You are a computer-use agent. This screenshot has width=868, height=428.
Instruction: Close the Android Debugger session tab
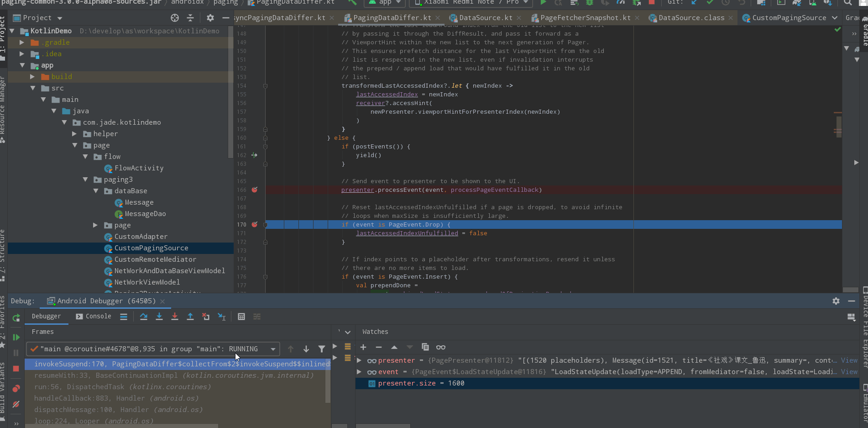pyautogui.click(x=162, y=301)
